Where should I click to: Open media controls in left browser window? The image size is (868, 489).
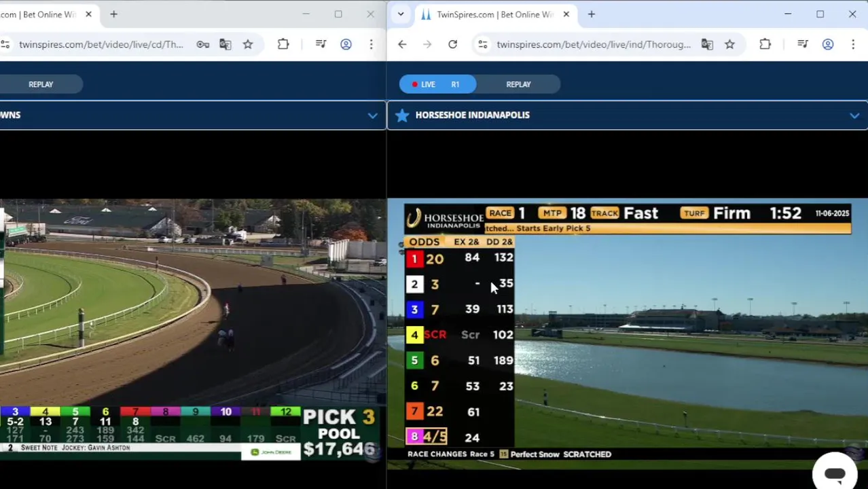click(321, 44)
